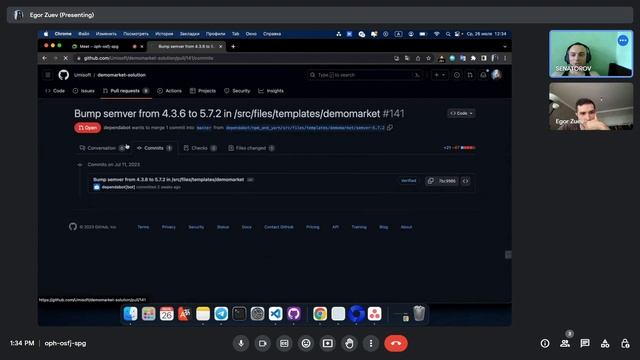The image size is (640, 360).
Task: Click SENATOROV video tile options dots
Action: pyautogui.click(x=623, y=40)
